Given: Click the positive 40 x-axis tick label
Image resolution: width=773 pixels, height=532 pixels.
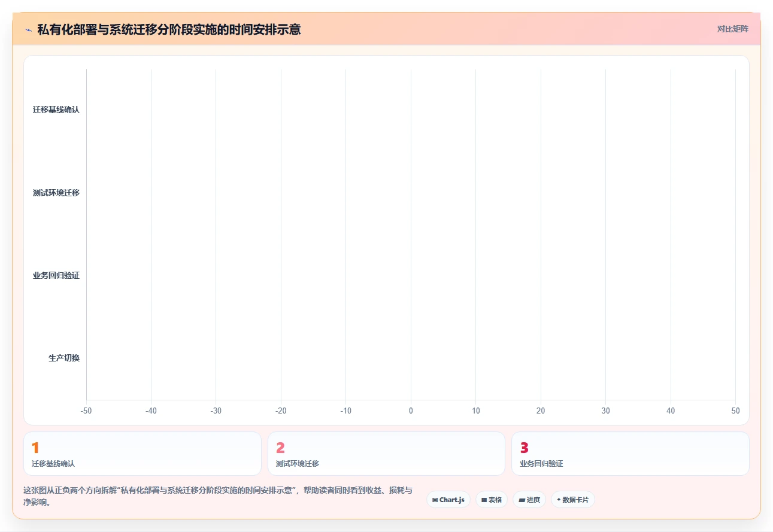Looking at the screenshot, I should [x=671, y=411].
